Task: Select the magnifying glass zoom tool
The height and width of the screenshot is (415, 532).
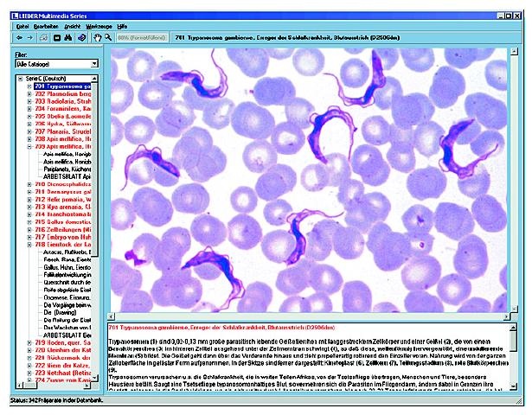Action: click(x=108, y=39)
